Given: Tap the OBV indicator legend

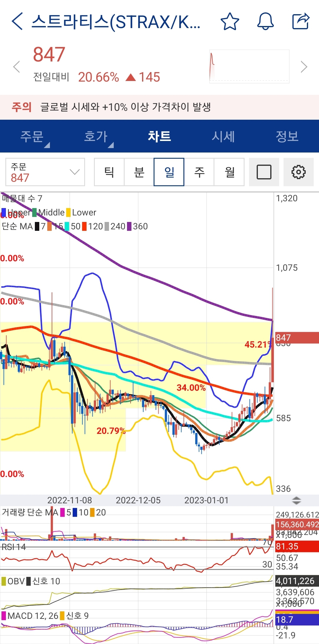Looking at the screenshot, I should [13, 581].
